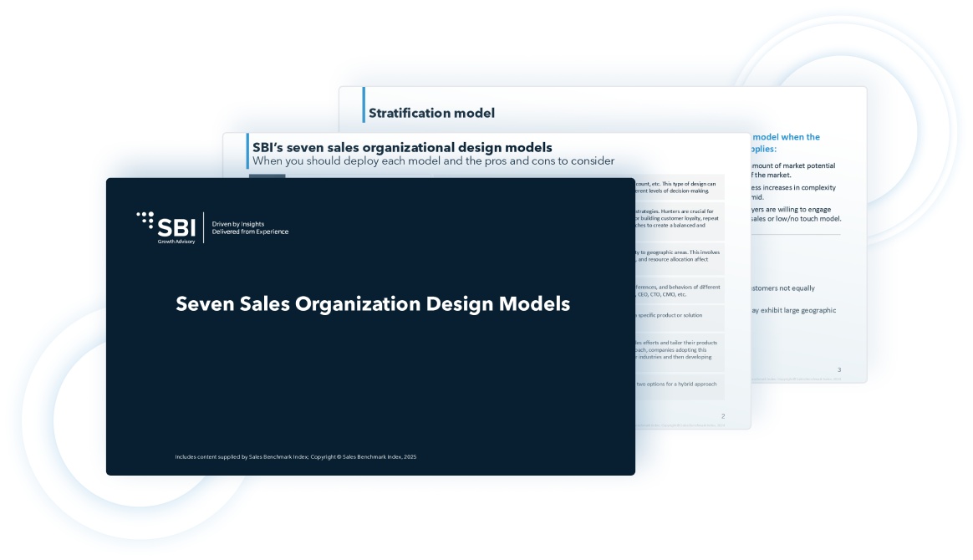The height and width of the screenshot is (560, 973).
Task: Click the 'SBI's seven sales organizational design models' heading
Action: click(x=402, y=148)
